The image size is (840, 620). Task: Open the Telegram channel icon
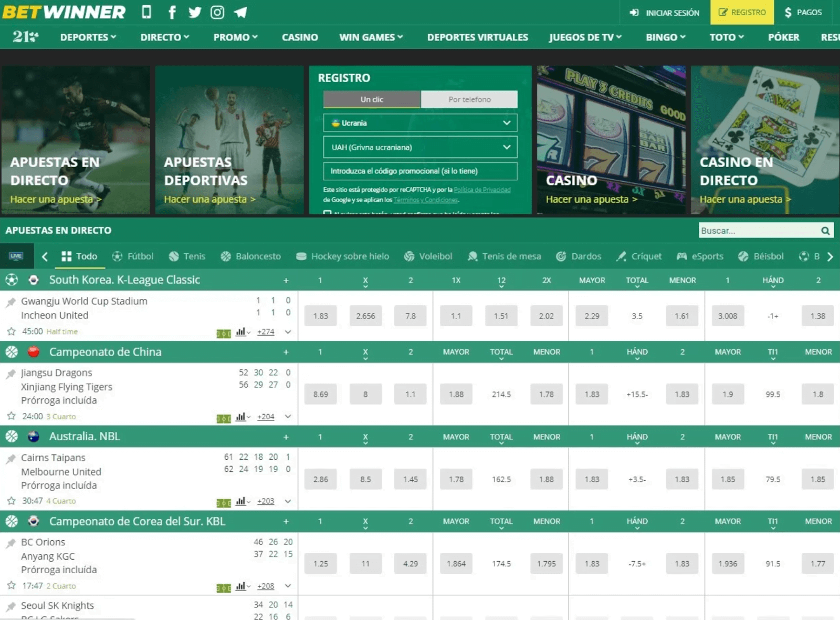point(240,12)
